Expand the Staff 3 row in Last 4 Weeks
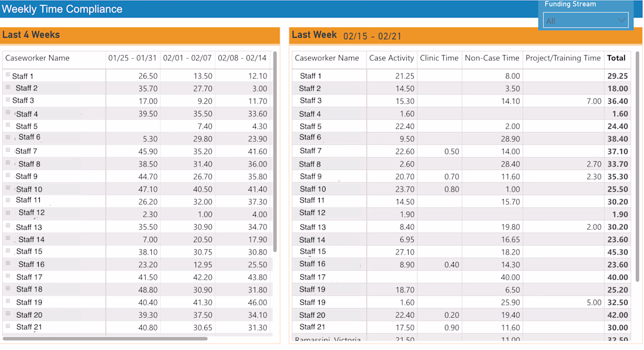644x350 pixels. 8,100
